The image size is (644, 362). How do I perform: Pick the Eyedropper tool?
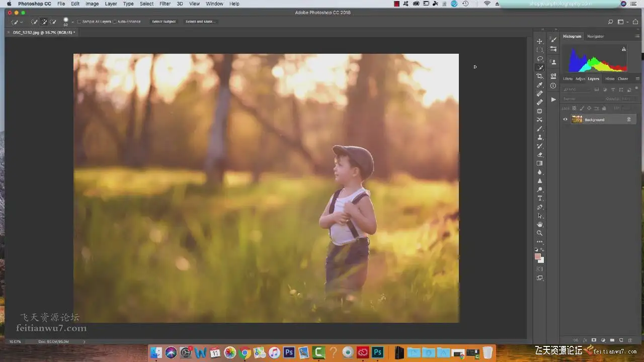pyautogui.click(x=540, y=85)
